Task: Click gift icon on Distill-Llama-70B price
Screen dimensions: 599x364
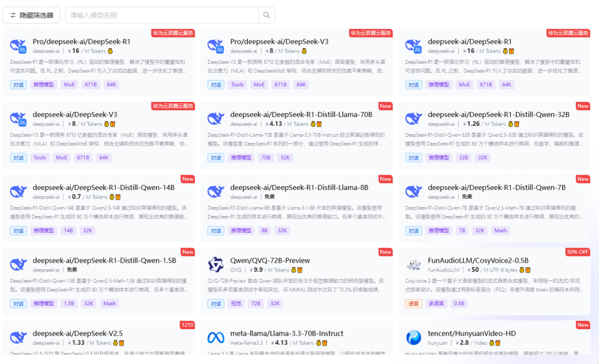Action: click(319, 124)
